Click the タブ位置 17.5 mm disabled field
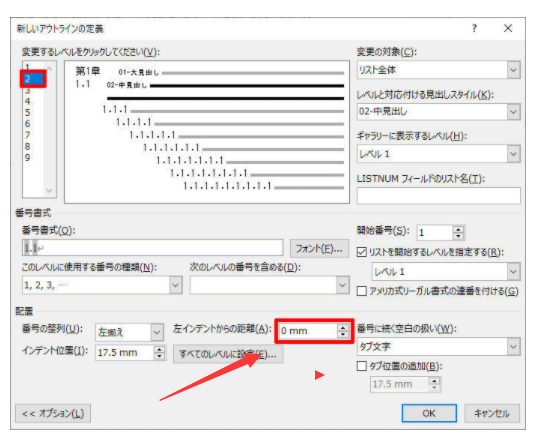Viewport: 553px width, 435px height. point(400,384)
